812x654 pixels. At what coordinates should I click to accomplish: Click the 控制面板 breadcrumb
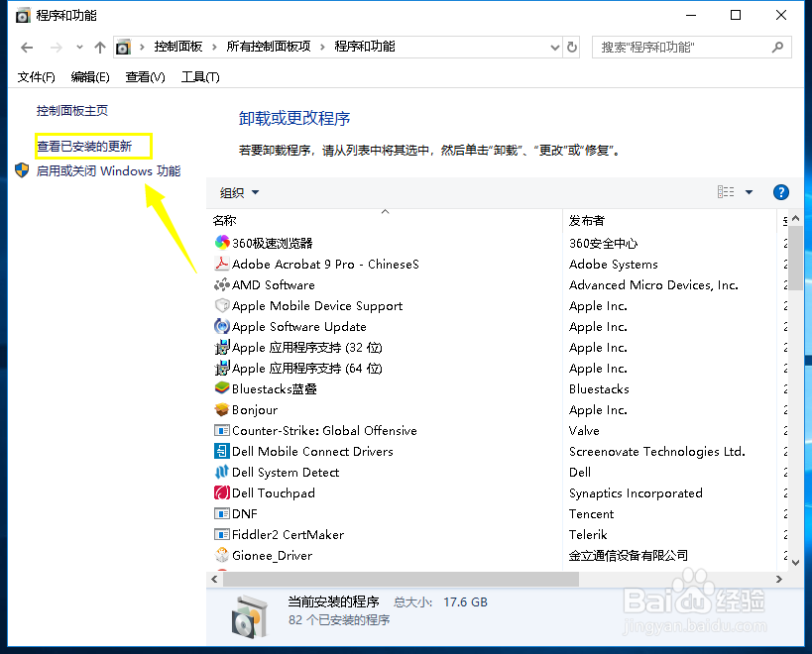[x=178, y=47]
